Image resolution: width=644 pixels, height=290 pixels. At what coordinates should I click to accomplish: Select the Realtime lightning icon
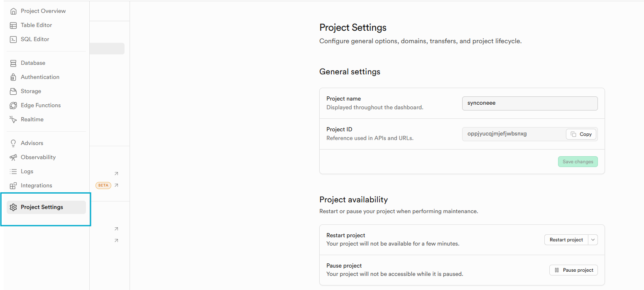point(14,119)
